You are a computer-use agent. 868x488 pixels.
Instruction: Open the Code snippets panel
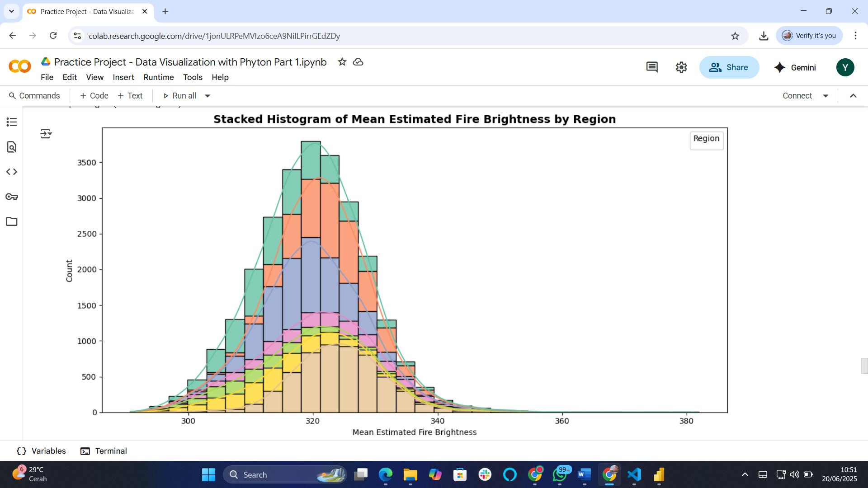[x=11, y=172]
